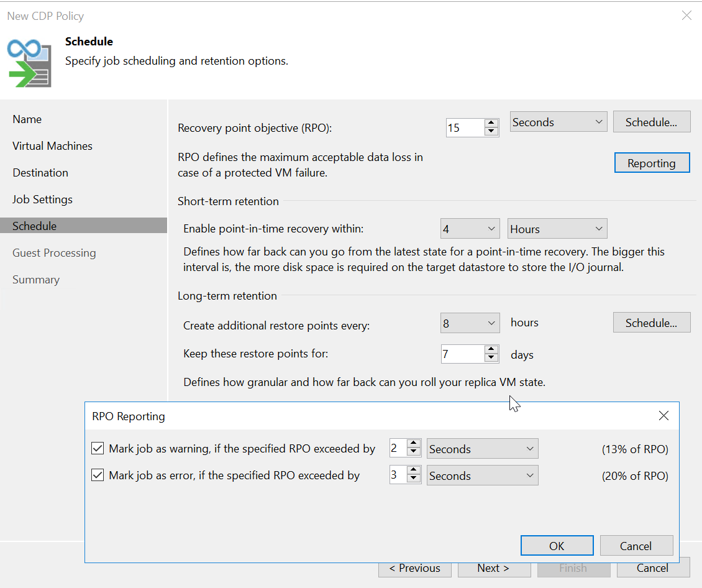Viewport: 702px width, 588px height.
Task: Toggle 'Mark job as error' checkbox
Action: tap(98, 475)
